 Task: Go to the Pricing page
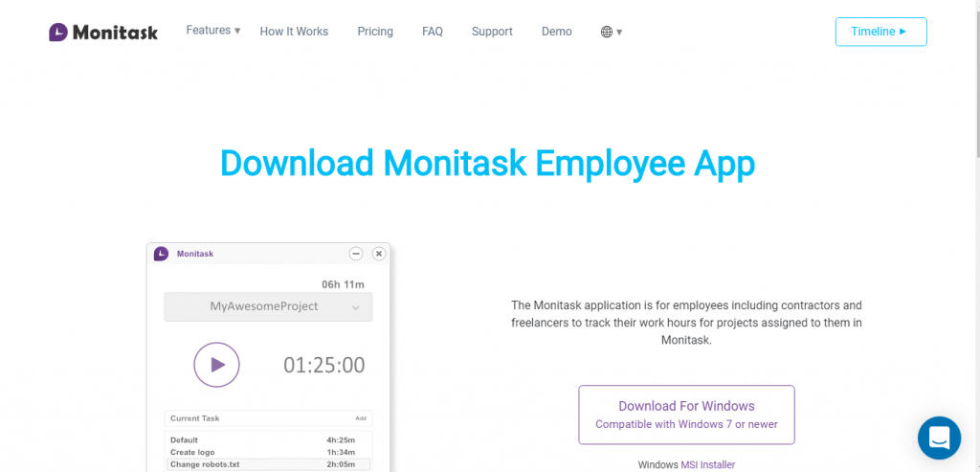point(375,32)
